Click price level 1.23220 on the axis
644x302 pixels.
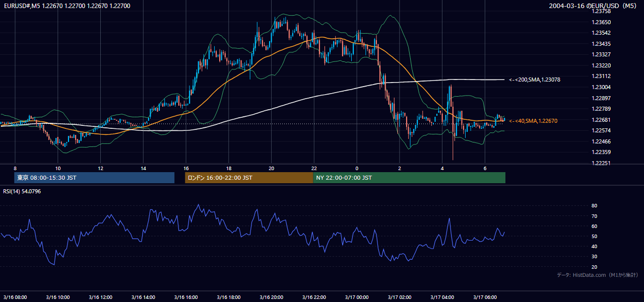pos(601,65)
